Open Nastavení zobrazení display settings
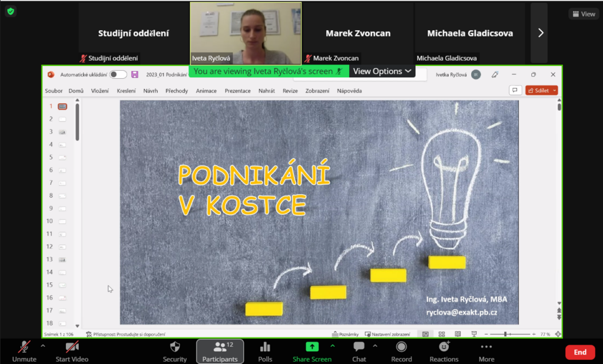This screenshot has width=603, height=364. [x=387, y=335]
